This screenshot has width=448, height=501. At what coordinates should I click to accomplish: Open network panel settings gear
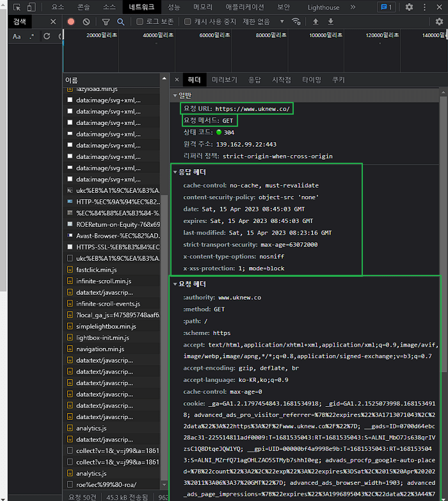coord(440,22)
